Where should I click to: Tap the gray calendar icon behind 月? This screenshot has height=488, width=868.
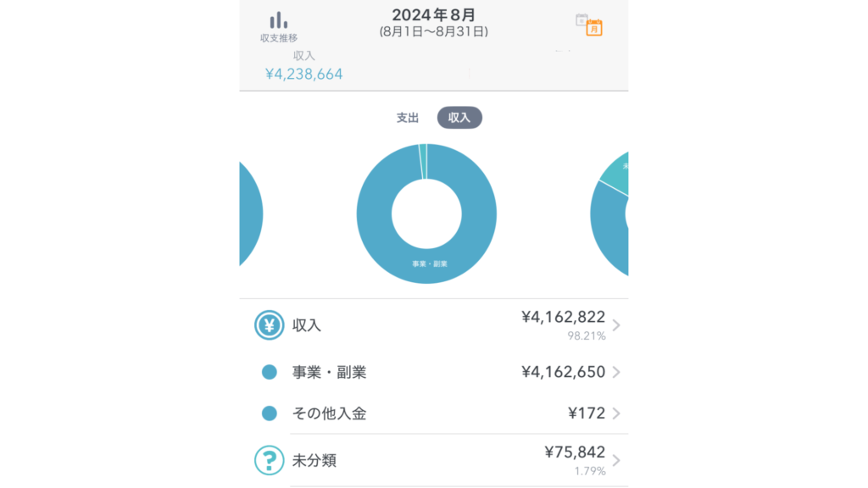point(581,20)
